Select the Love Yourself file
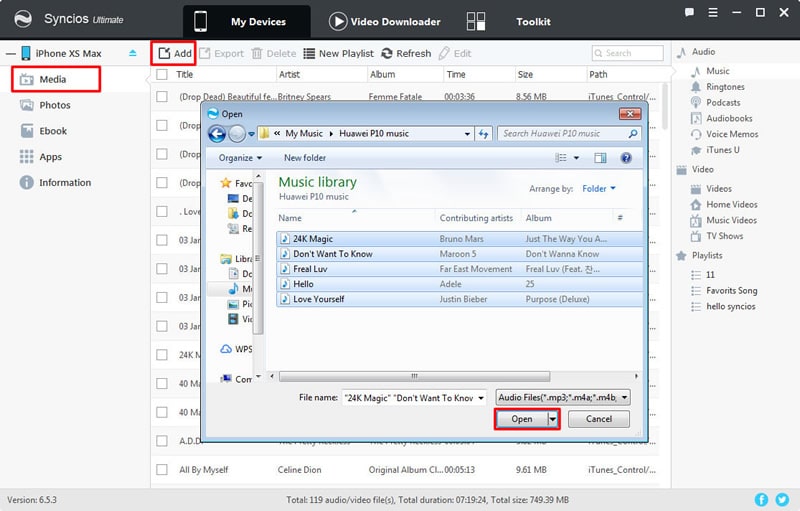Image resolution: width=800 pixels, height=511 pixels. (459, 299)
